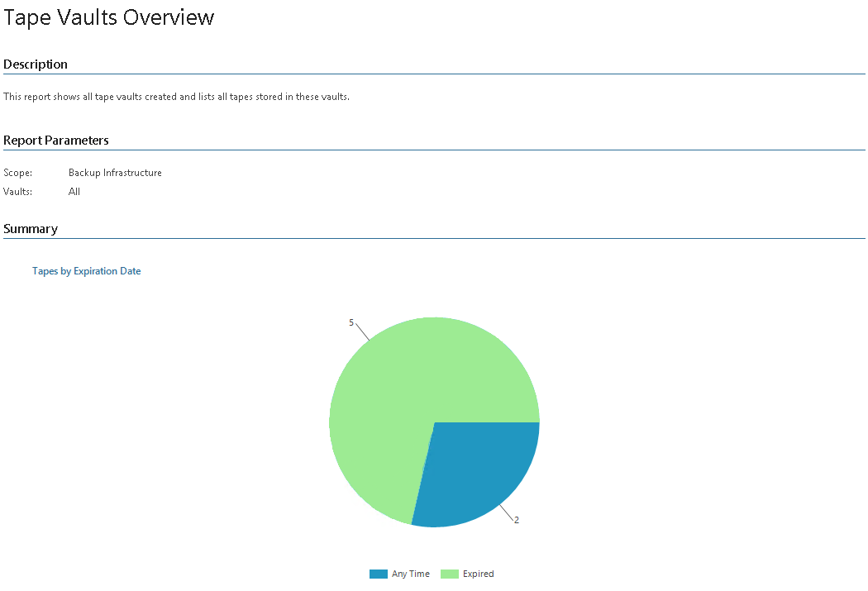
Task: Click the pie label value 2
Action: pos(517,520)
